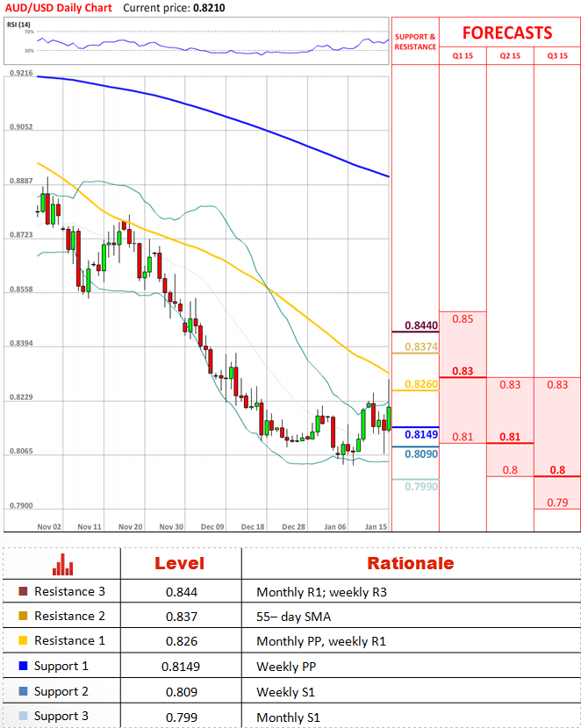
Task: Click the 0.9216 price axis label
Action: pos(21,74)
